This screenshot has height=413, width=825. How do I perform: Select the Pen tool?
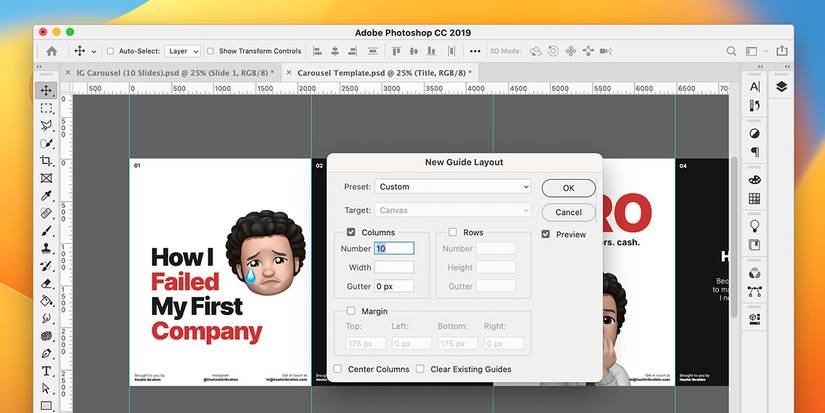coord(46,354)
